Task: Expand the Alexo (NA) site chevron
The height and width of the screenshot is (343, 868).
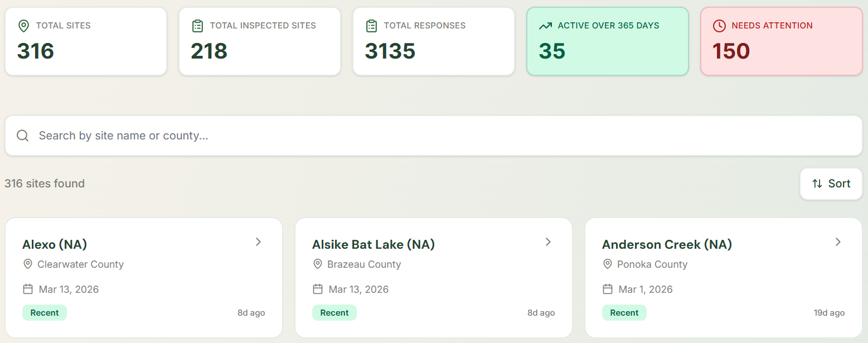Action: point(258,242)
